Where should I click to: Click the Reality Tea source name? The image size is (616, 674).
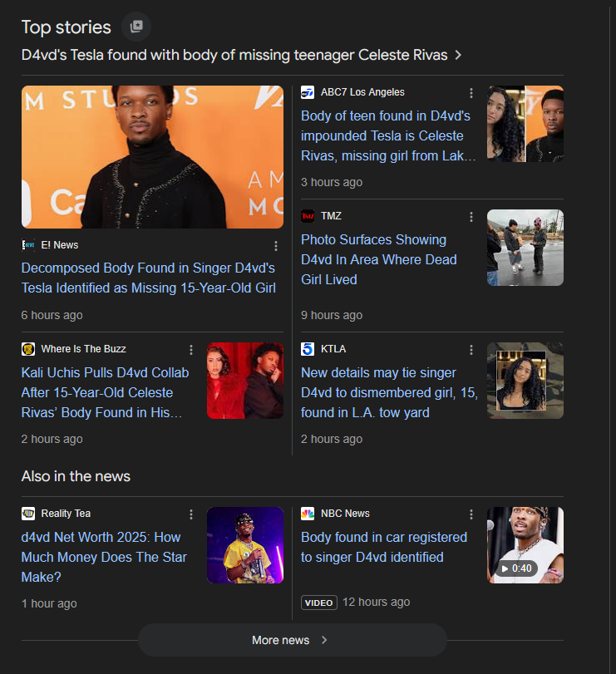click(66, 514)
